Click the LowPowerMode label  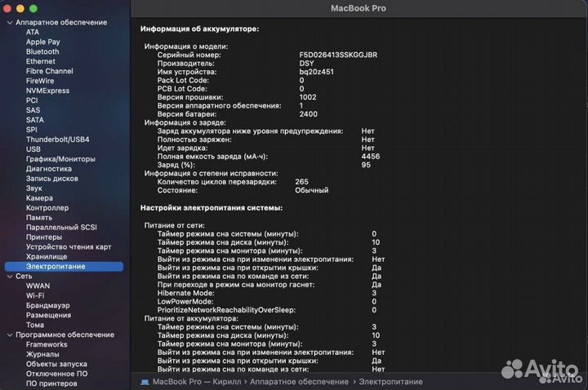(185, 302)
